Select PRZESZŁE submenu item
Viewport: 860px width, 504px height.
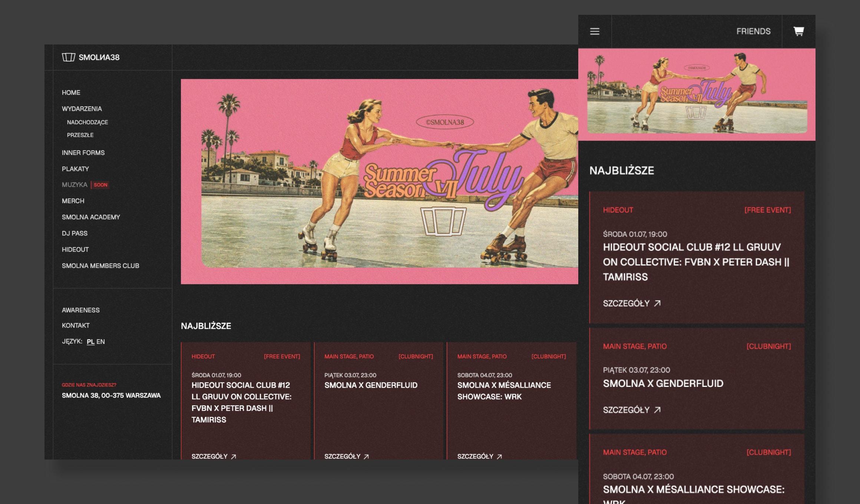(x=80, y=135)
